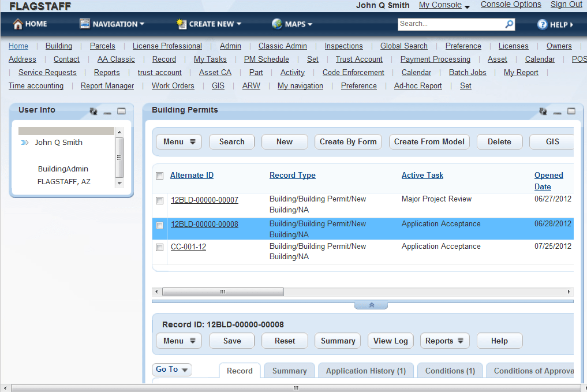The width and height of the screenshot is (587, 392).
Task: Click the Home house icon in navigation bar
Action: (x=18, y=24)
